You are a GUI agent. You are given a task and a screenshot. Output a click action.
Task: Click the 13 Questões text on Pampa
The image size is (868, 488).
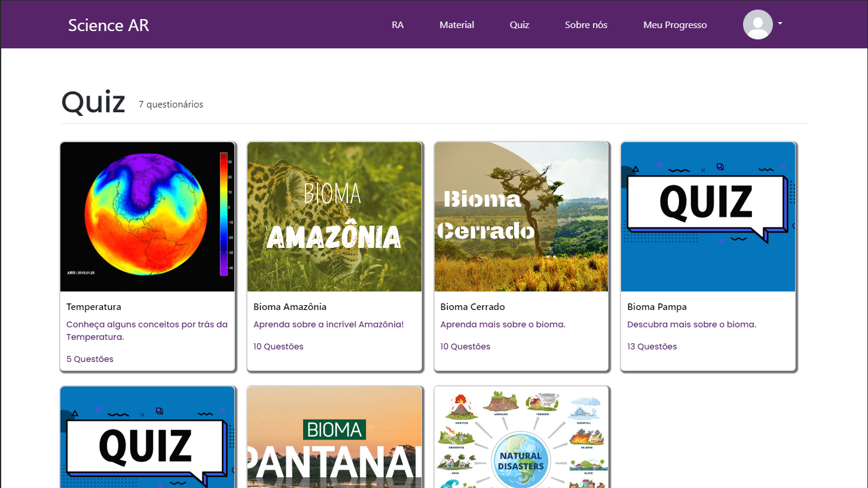click(652, 346)
